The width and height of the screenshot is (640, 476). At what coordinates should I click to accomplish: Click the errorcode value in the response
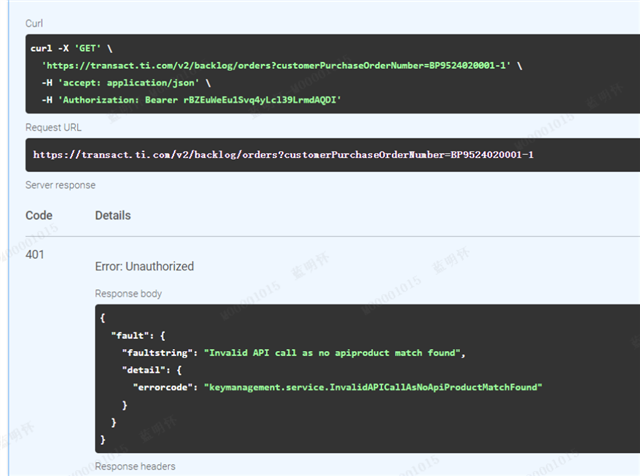(372, 387)
